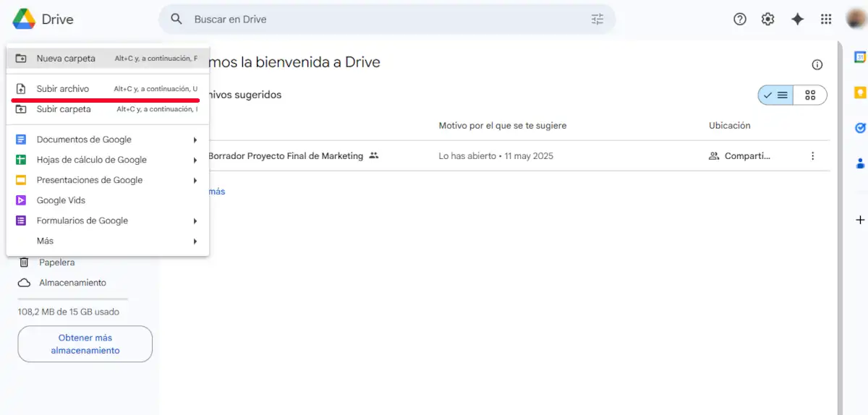Click the Drive wordmark text
The image size is (868, 415).
[58, 20]
